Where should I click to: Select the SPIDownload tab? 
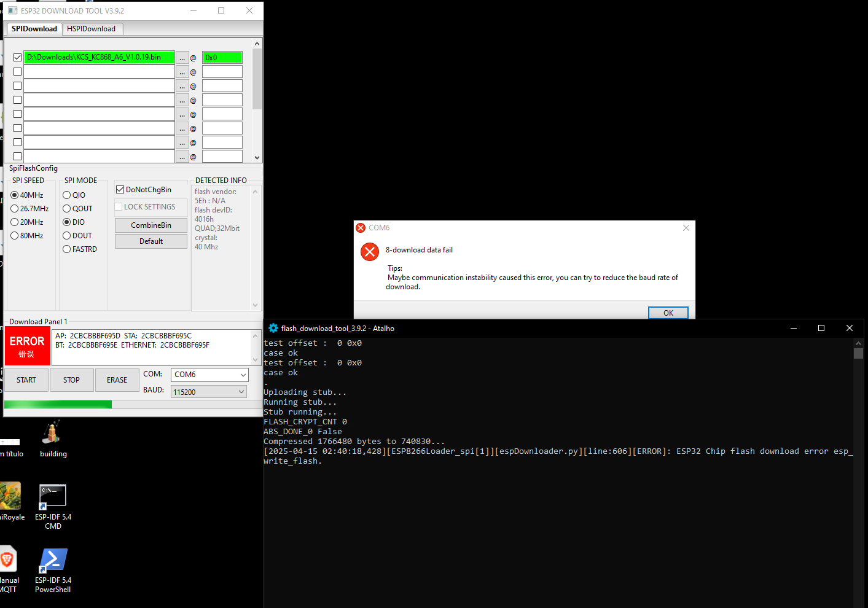tap(34, 29)
